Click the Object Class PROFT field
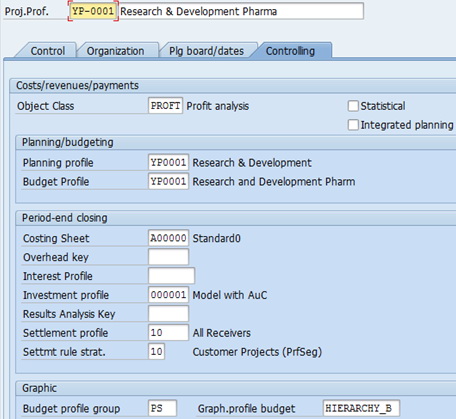This screenshot has width=456, height=419. click(165, 106)
